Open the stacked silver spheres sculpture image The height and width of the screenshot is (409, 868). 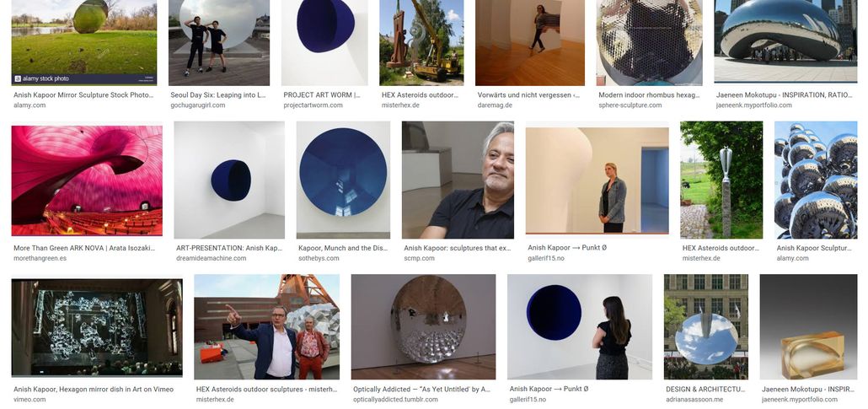[816, 180]
